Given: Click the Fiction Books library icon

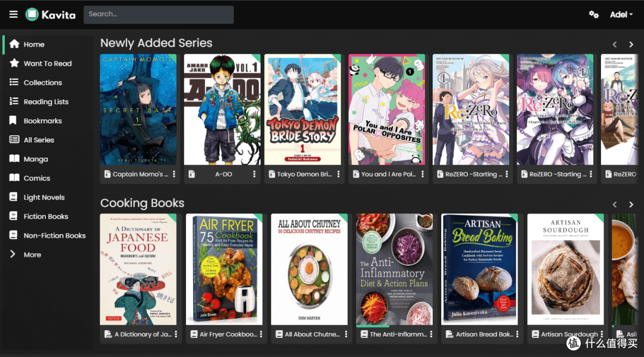Looking at the screenshot, I should point(14,216).
